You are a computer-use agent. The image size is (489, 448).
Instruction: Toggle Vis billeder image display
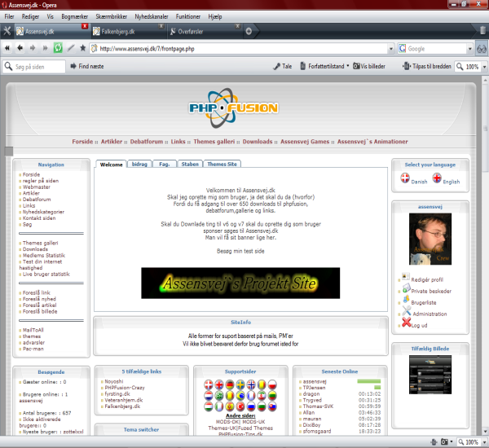point(369,66)
